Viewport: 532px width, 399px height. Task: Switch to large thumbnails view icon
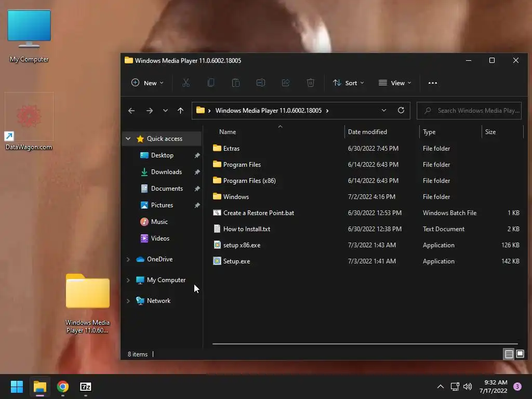pos(520,354)
